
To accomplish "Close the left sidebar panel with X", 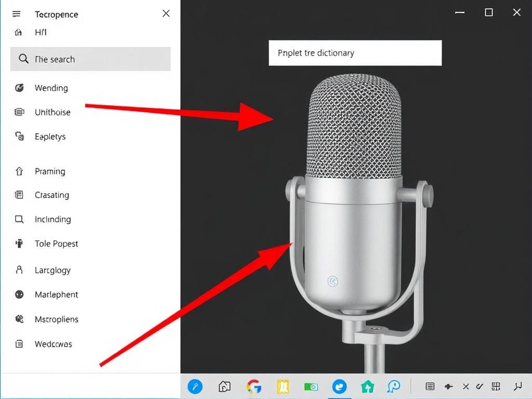I will pos(166,14).
